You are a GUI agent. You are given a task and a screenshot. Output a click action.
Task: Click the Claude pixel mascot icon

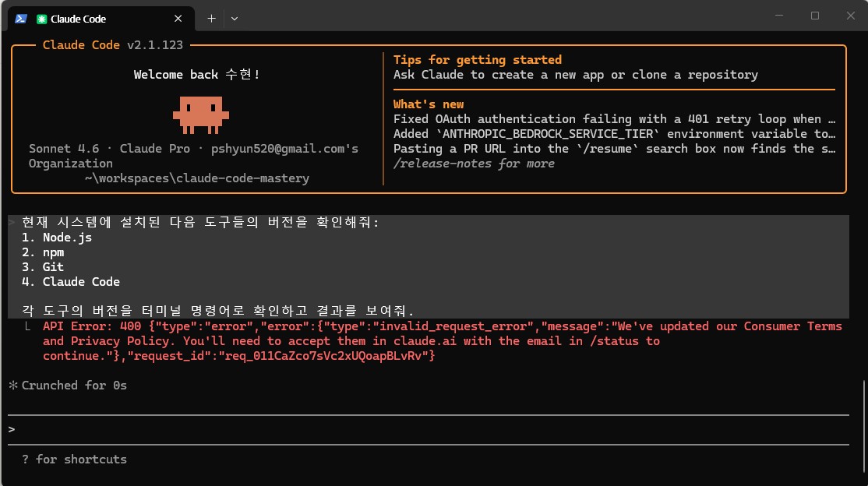(x=201, y=115)
